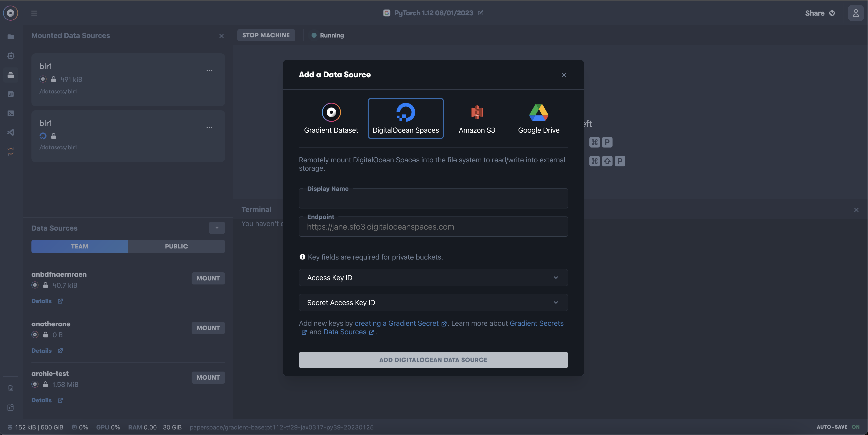Viewport: 868px width, 435px height.
Task: Click ADD DIGITALOCEAN DATA SOURCE button
Action: (x=433, y=360)
